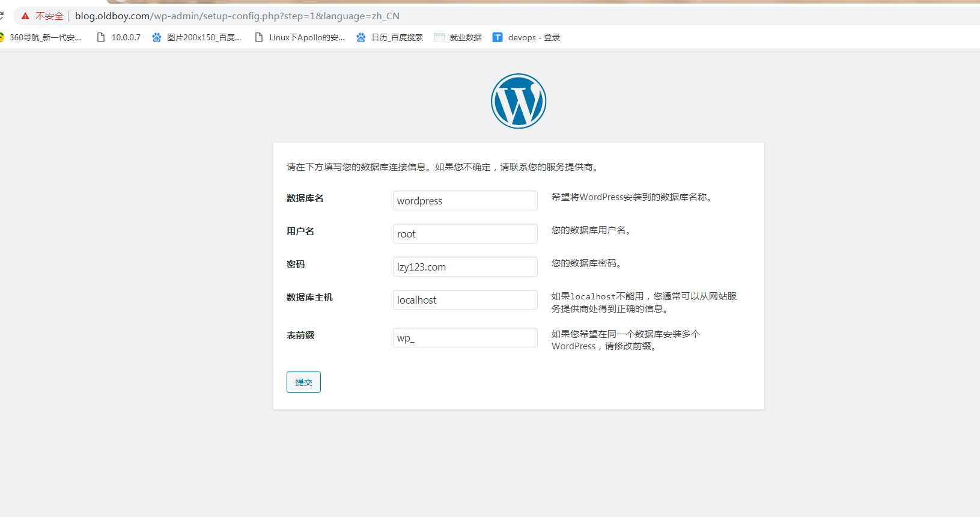Click the hint 您的数据库密码
Image resolution: width=980 pixels, height=517 pixels.
click(586, 263)
